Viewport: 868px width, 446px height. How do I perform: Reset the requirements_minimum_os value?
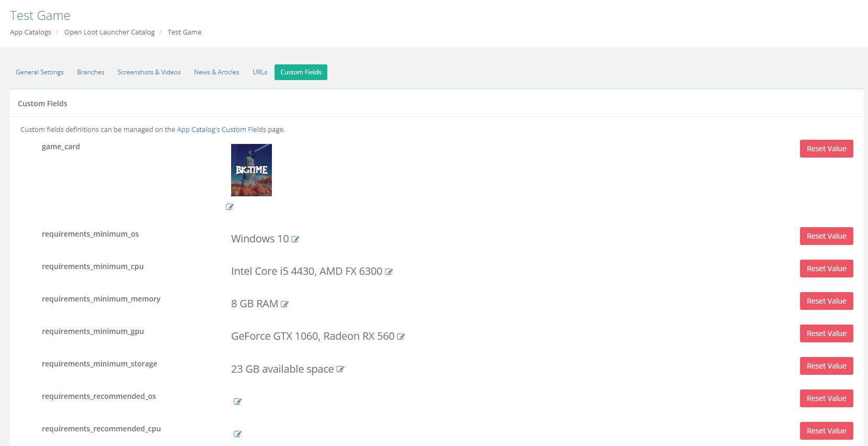click(x=826, y=236)
